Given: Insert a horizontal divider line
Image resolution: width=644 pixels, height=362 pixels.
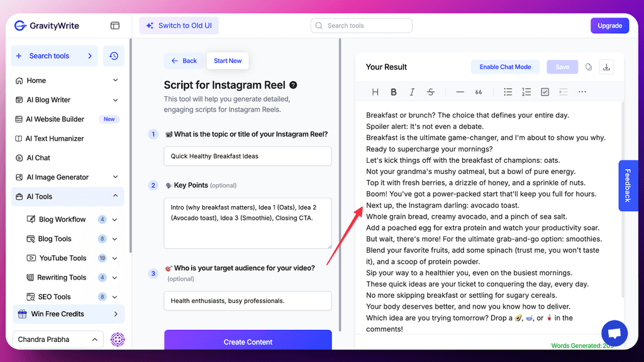Looking at the screenshot, I should 460,92.
